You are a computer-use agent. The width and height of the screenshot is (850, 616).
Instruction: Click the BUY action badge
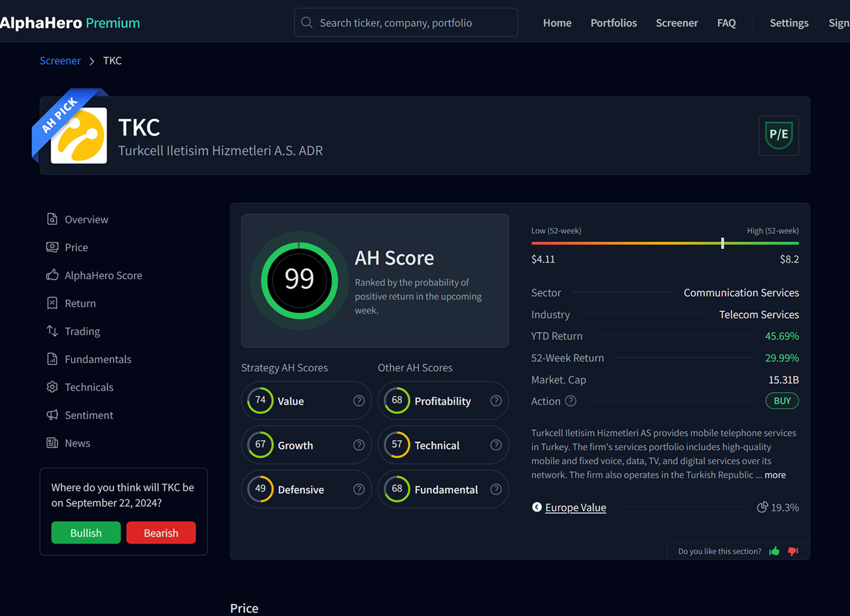(x=782, y=401)
